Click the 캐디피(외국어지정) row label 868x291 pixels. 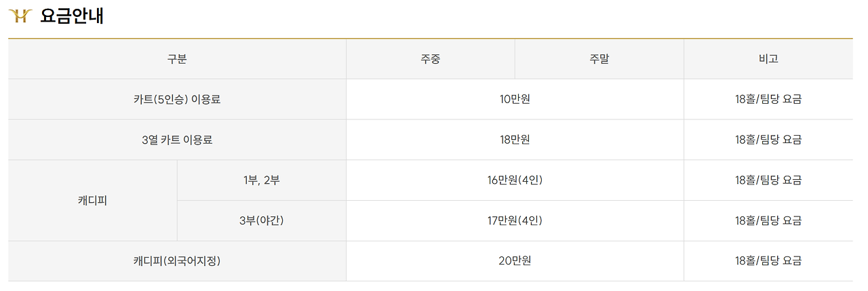(177, 261)
